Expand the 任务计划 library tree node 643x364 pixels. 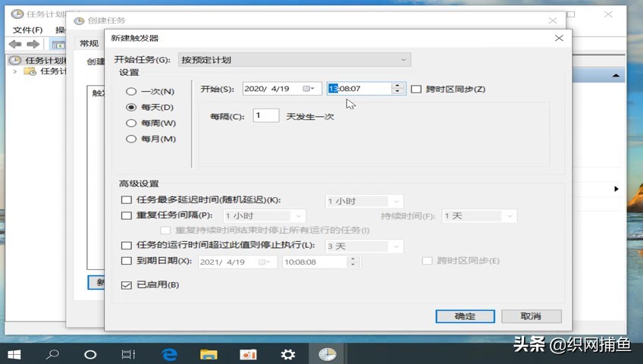14,71
